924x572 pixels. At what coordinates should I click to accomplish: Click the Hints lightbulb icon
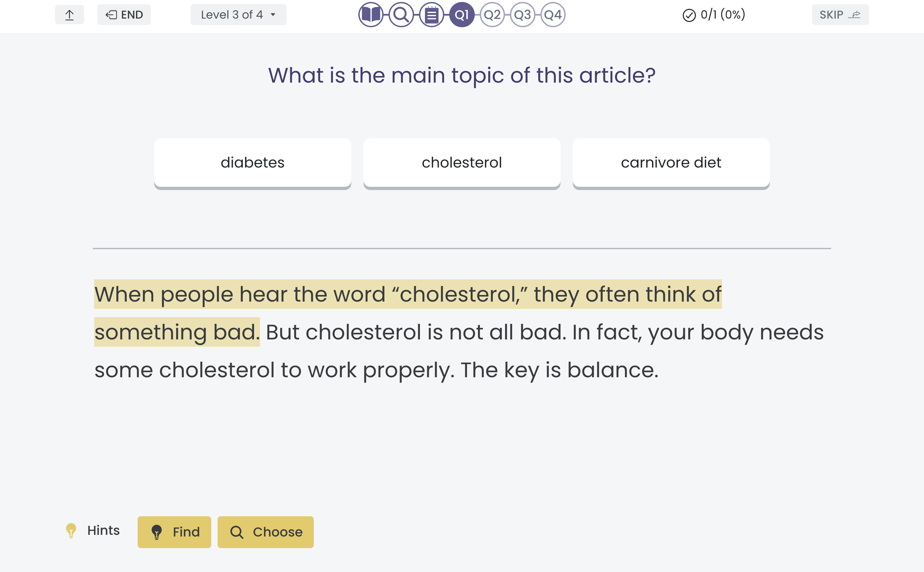71,531
